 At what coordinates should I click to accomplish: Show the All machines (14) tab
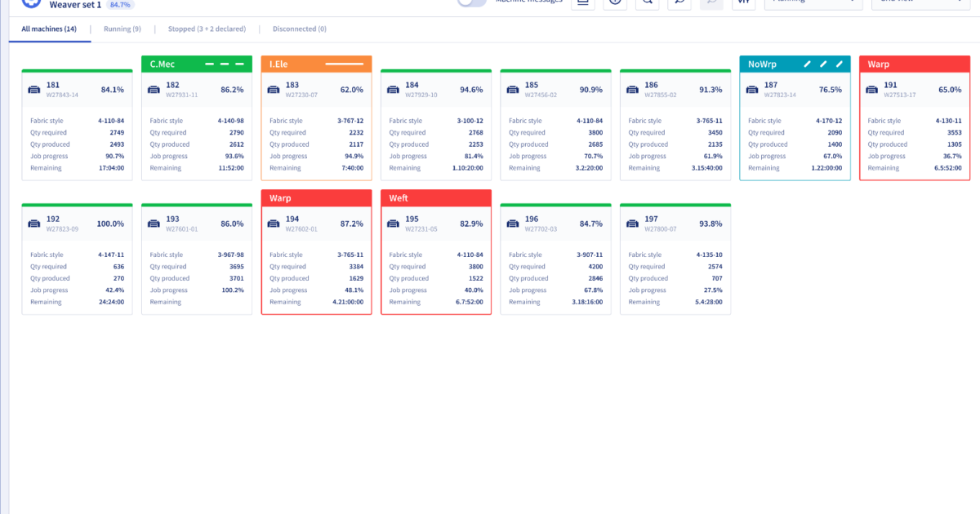(49, 29)
